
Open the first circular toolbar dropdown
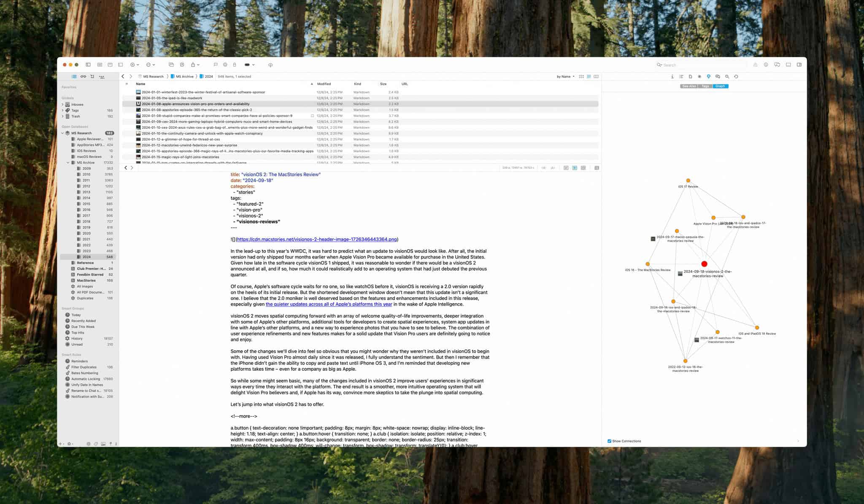point(135,65)
